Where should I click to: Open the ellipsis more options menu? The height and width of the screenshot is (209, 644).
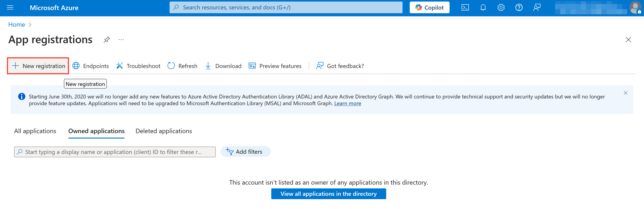tap(121, 40)
